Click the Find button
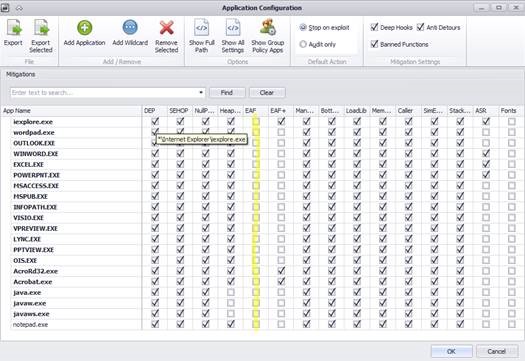 tap(227, 93)
